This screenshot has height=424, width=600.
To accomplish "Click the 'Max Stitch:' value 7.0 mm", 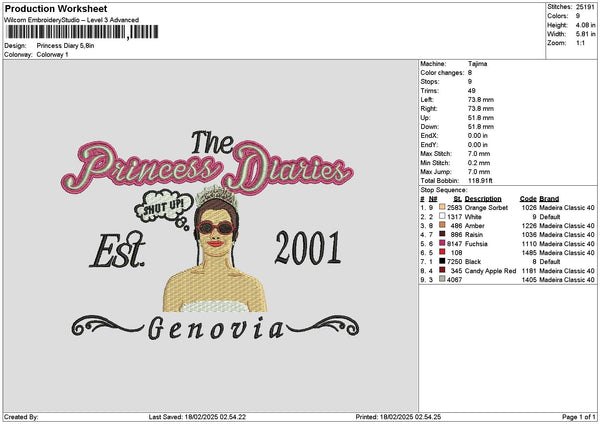I will (x=479, y=153).
